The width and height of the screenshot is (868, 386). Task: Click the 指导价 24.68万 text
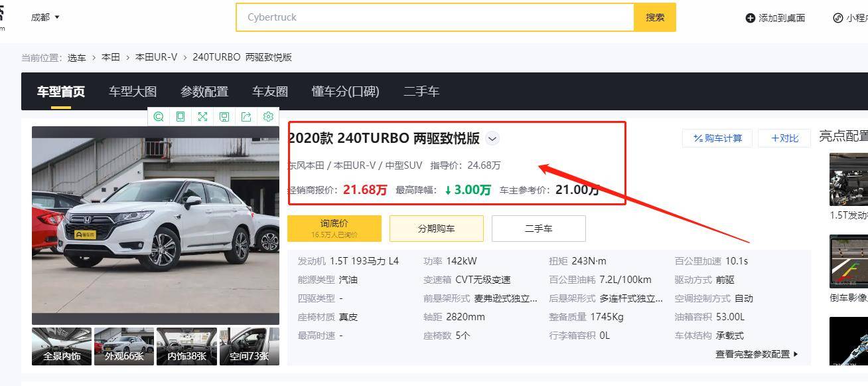click(x=466, y=165)
